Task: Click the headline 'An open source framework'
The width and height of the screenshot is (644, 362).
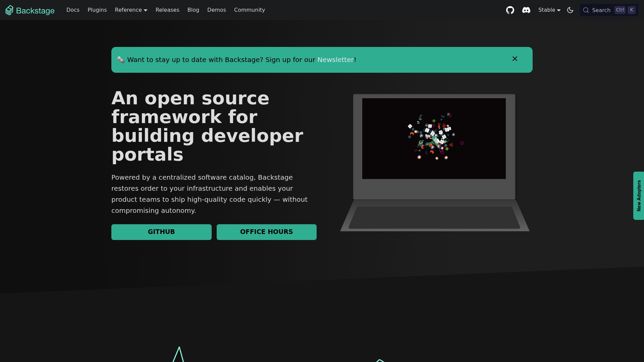Action: tap(207, 126)
